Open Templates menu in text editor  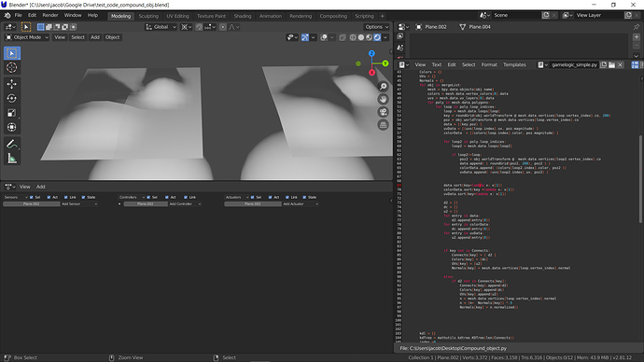[x=514, y=65]
